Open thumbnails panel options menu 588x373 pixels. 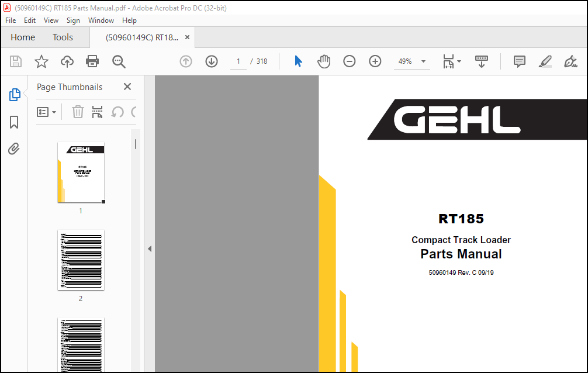pos(47,112)
